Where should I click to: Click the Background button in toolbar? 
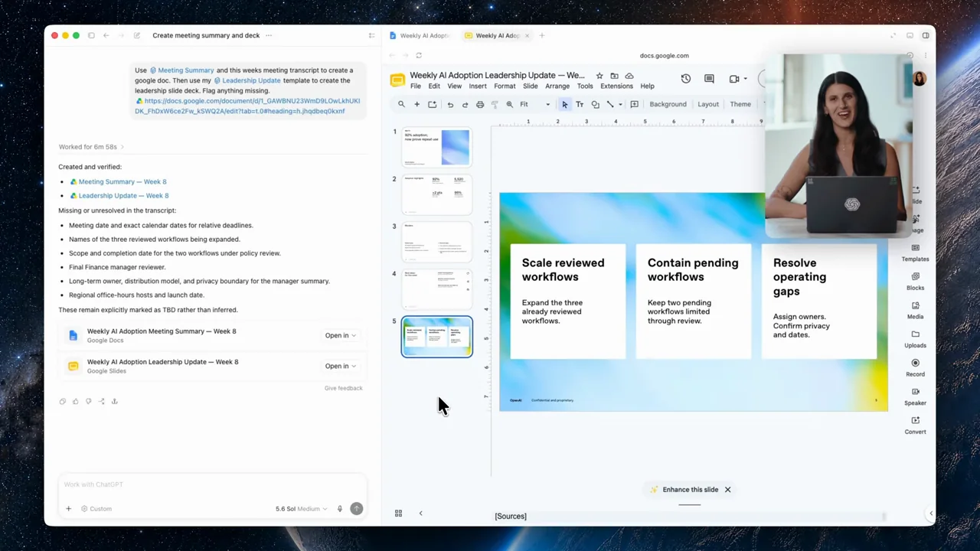[668, 104]
